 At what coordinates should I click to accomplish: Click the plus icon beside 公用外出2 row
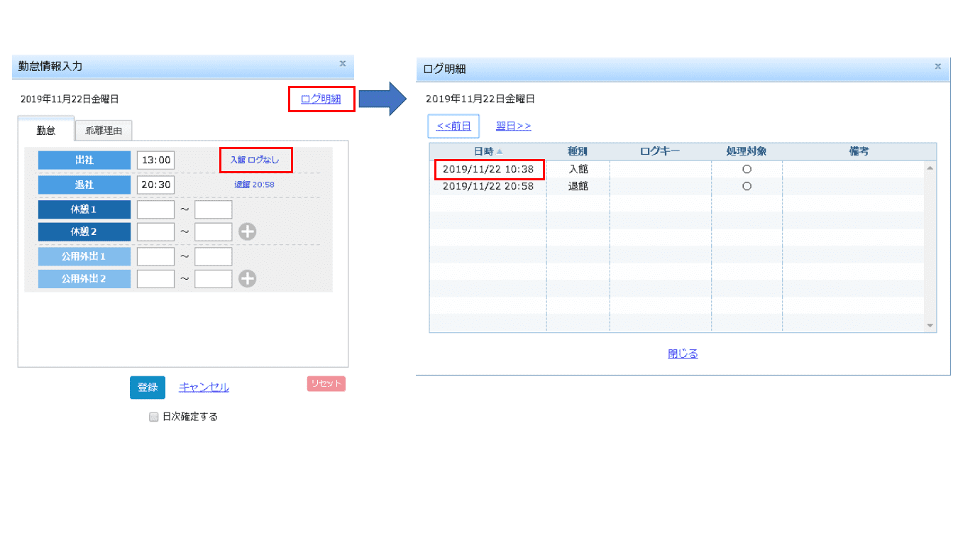(x=247, y=279)
